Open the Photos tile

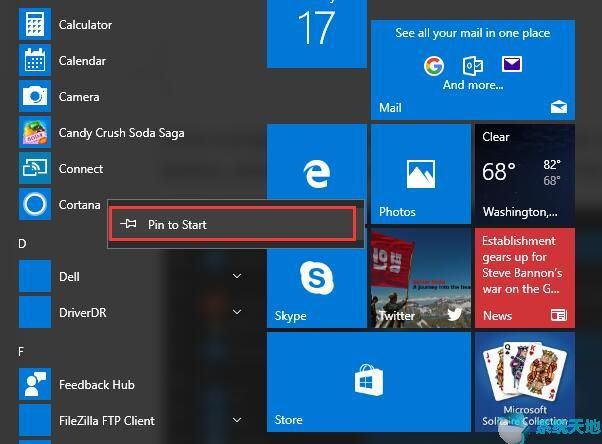[421, 174]
